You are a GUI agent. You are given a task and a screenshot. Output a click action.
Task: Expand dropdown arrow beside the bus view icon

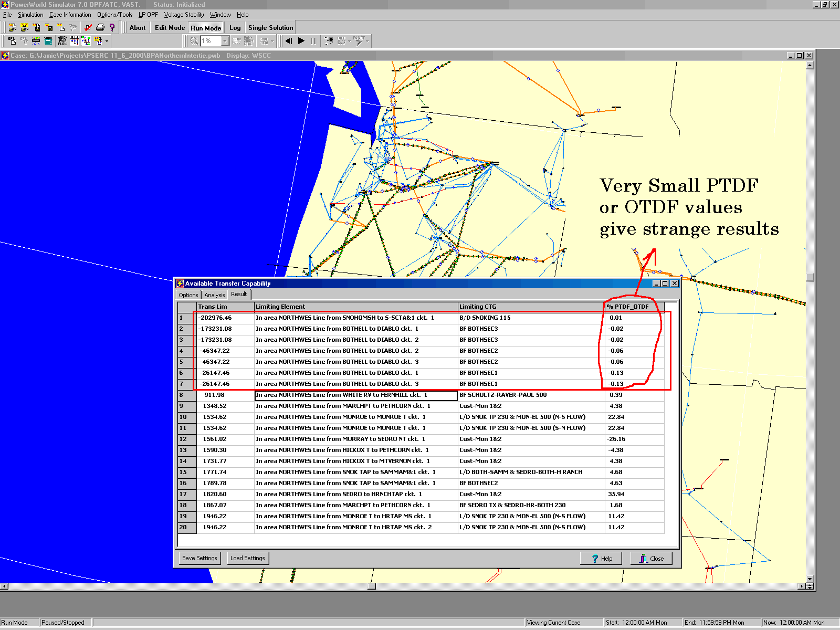pyautogui.click(x=107, y=41)
